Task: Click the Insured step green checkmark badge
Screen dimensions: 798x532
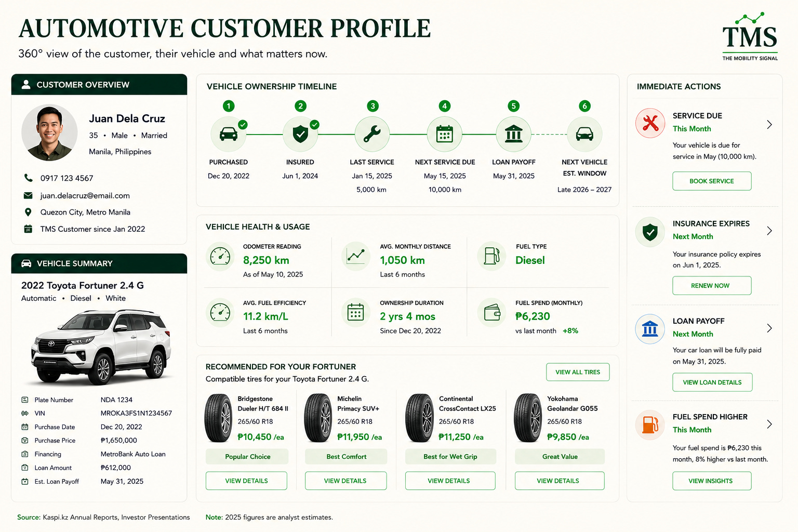Action: pos(314,125)
